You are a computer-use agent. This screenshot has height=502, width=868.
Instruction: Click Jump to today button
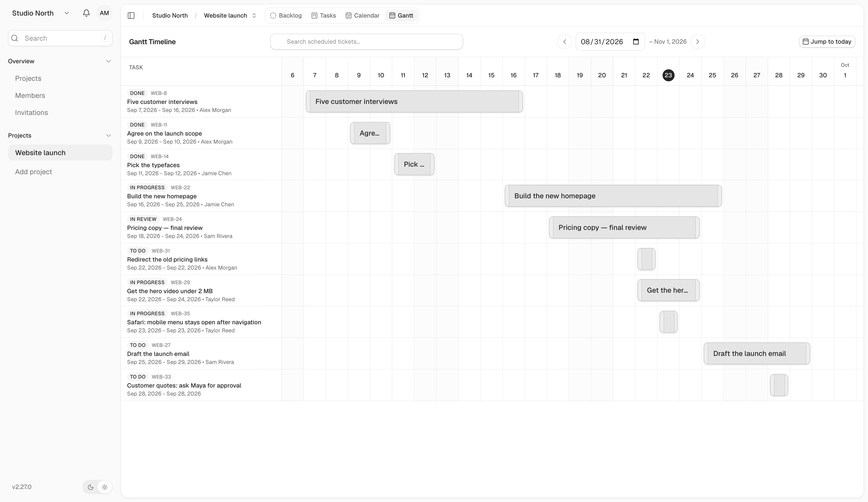827,42
